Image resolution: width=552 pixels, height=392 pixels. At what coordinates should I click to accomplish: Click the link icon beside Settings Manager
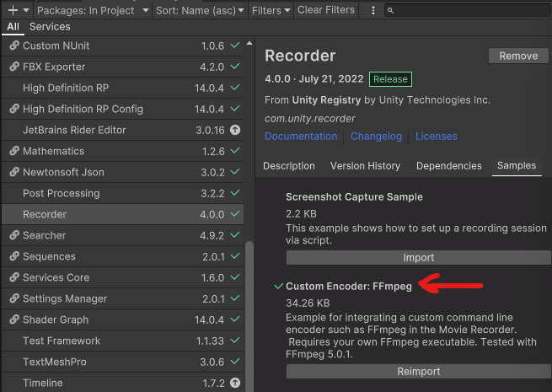13,298
